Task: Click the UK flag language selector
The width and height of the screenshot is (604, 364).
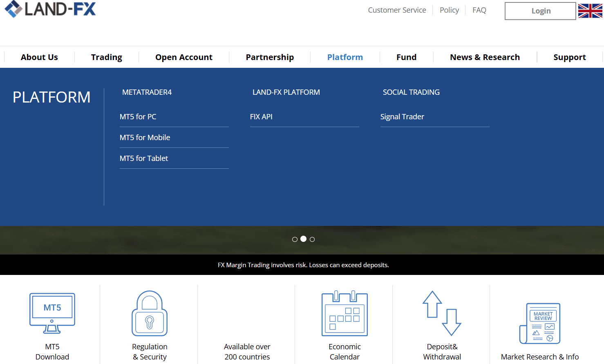Action: click(590, 11)
